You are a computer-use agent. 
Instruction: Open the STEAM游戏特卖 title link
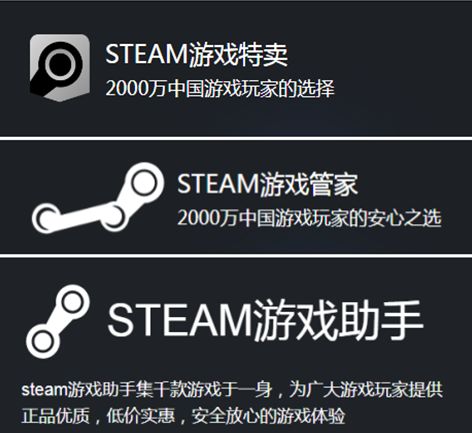click(196, 55)
